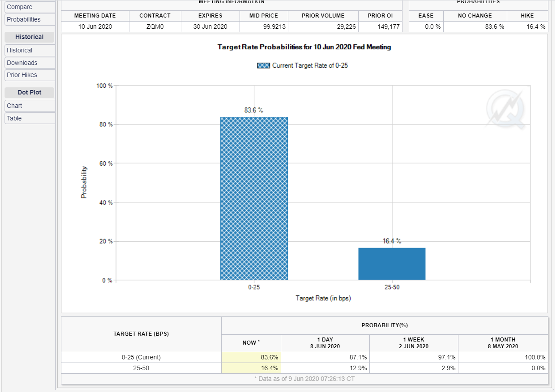
Task: Click the 16.4 % label above the bar
Action: (392, 241)
